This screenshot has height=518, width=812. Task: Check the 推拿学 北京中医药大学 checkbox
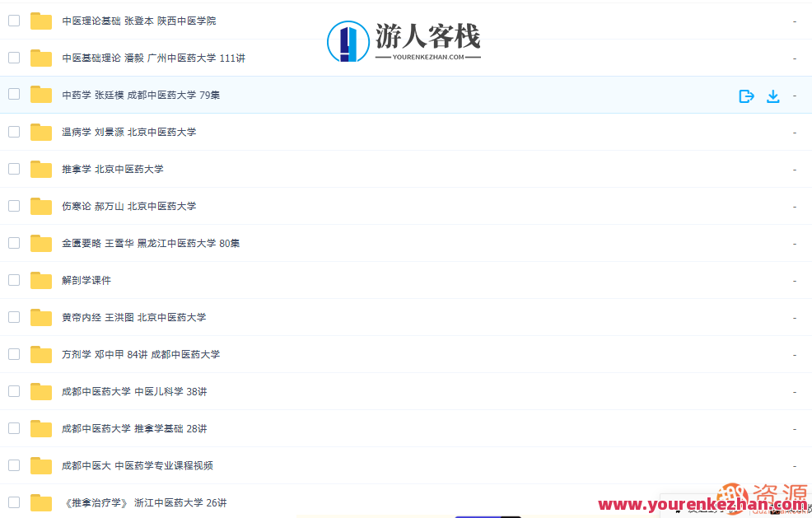tap(13, 169)
